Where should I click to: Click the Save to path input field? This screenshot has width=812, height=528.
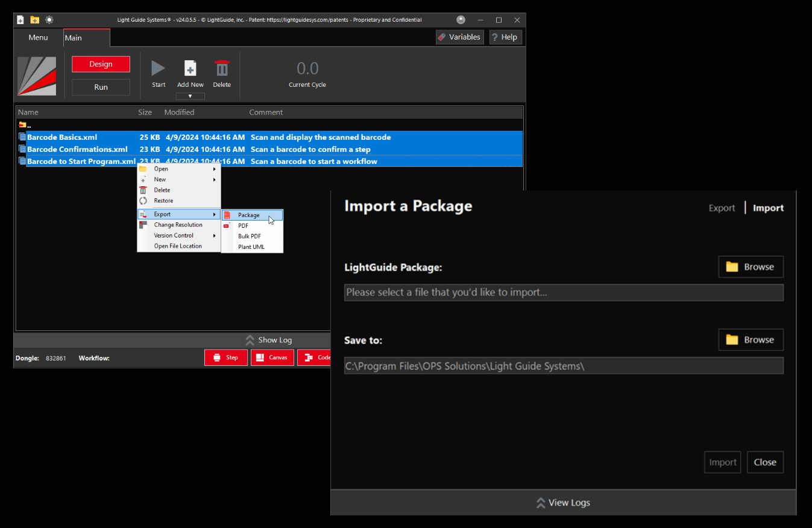[564, 365]
